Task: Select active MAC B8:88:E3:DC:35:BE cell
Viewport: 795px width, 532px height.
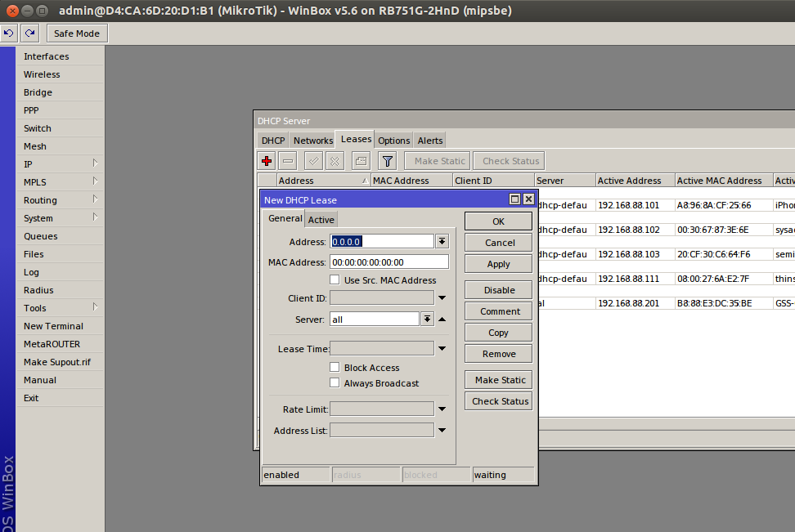Action: point(724,303)
